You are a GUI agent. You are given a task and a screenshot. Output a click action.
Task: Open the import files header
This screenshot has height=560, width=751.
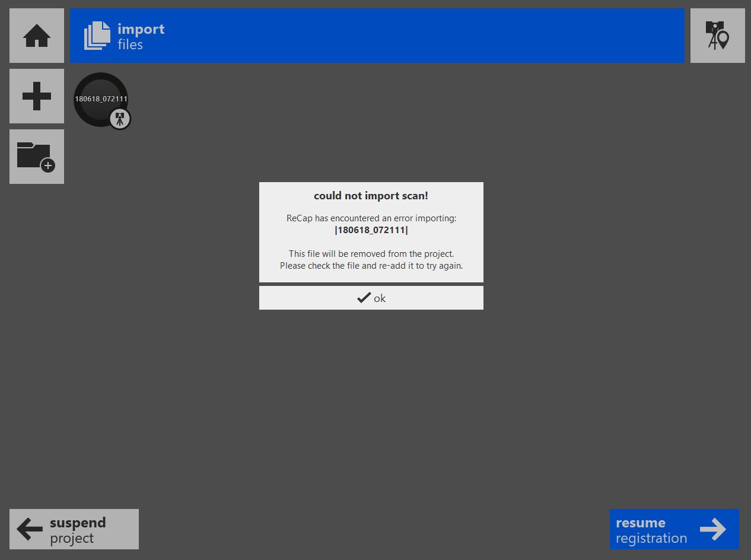click(377, 36)
